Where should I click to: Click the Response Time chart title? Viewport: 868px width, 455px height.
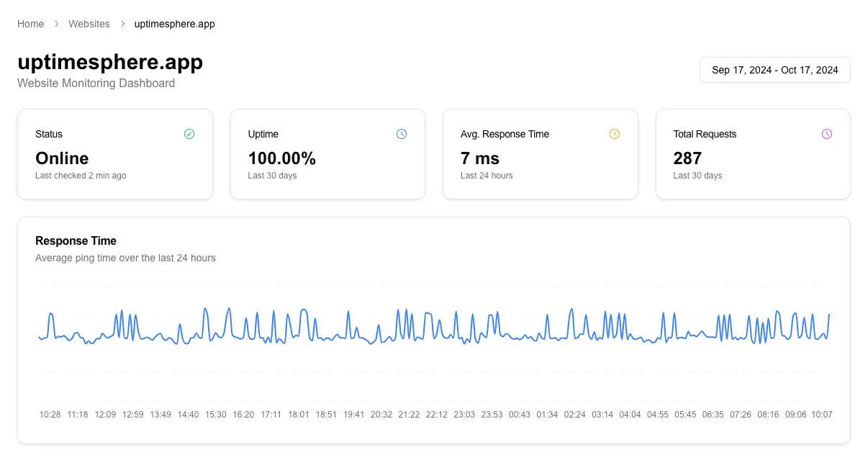(x=76, y=240)
